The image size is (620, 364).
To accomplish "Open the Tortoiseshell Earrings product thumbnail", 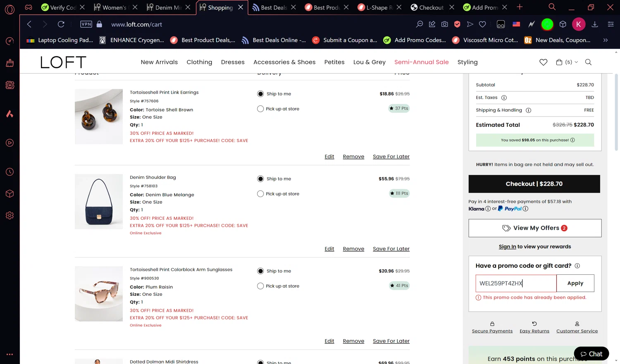I will click(x=99, y=117).
